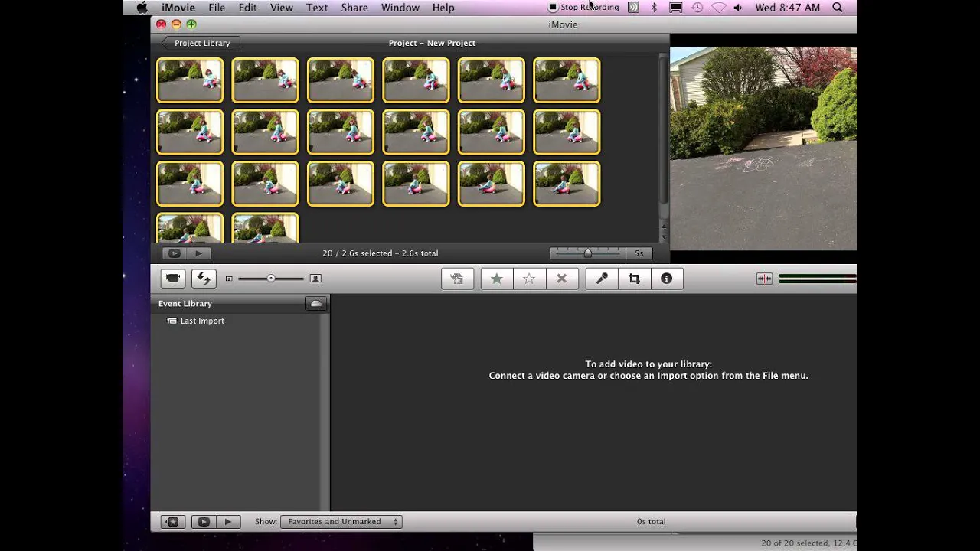
Task: Click the Event Library header
Action: pyautogui.click(x=185, y=304)
